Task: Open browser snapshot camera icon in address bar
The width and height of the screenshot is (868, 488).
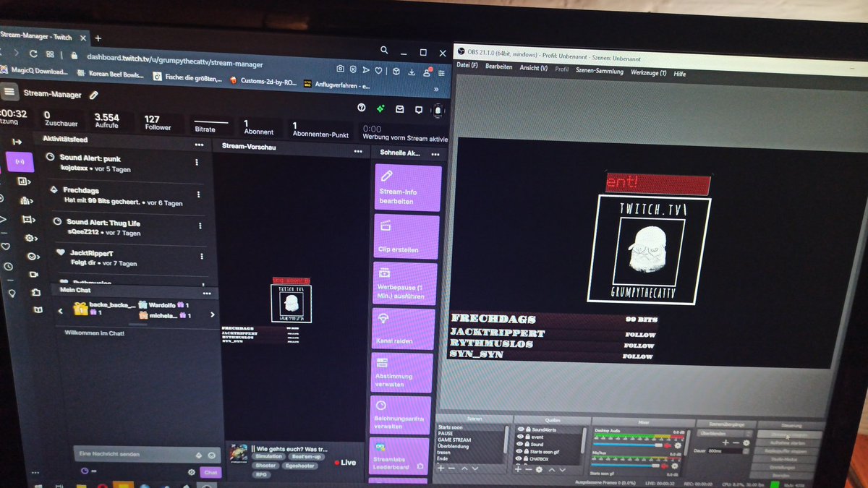Action: coord(340,69)
